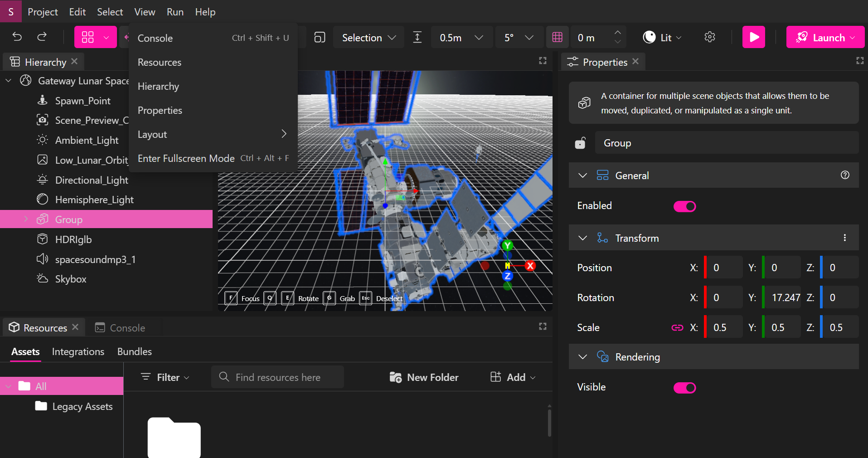Open the General section help icon

845,175
